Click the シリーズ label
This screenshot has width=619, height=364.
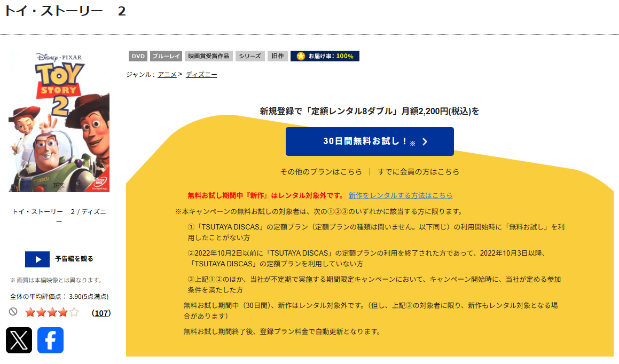click(249, 56)
